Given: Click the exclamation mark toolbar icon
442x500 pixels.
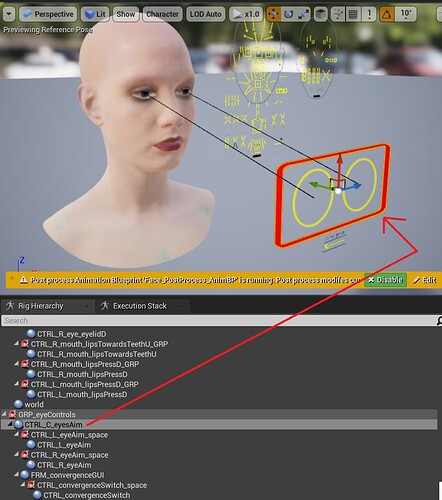Looking at the screenshot, I should 369,14.
